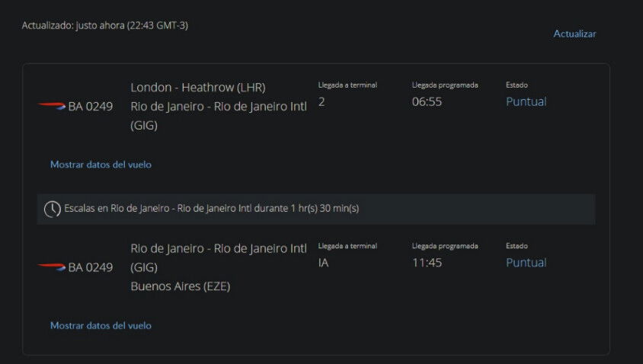This screenshot has width=643, height=364.
Task: Click the 06:55 scheduled arrival time
Action: coord(427,101)
